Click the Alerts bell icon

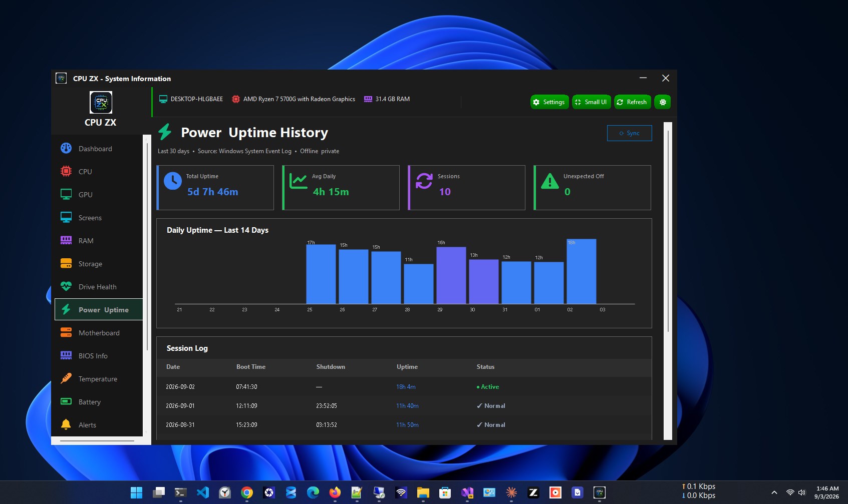[66, 424]
